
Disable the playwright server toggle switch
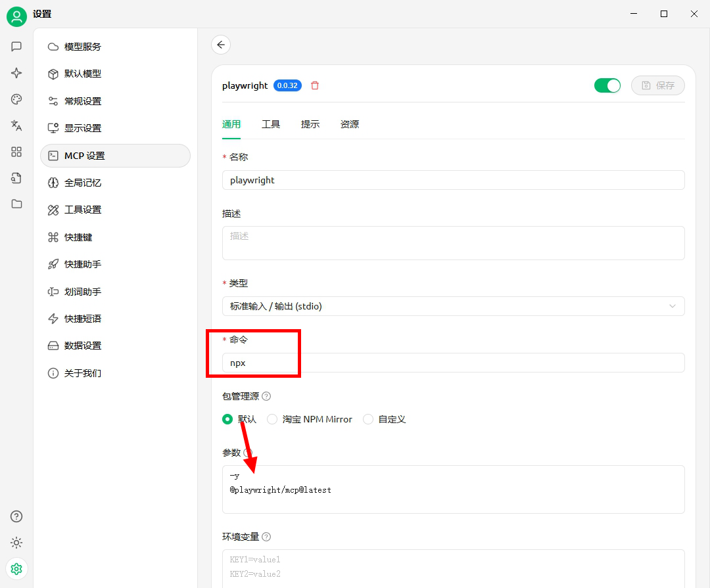607,85
